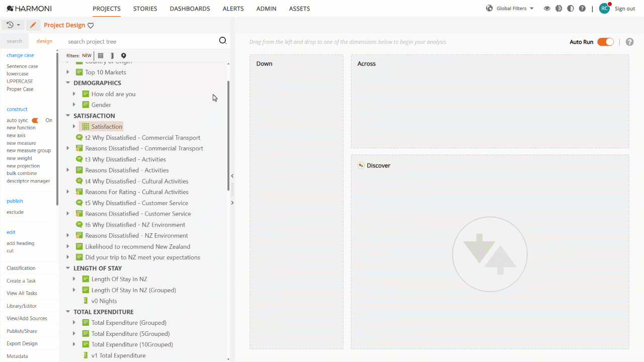This screenshot has width=644, height=362.
Task: Switch contrast using the half-circle icon
Action: tap(571, 9)
